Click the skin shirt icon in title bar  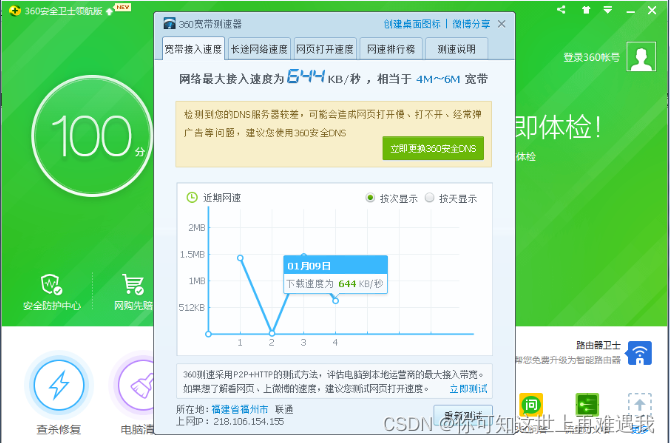click(x=586, y=10)
